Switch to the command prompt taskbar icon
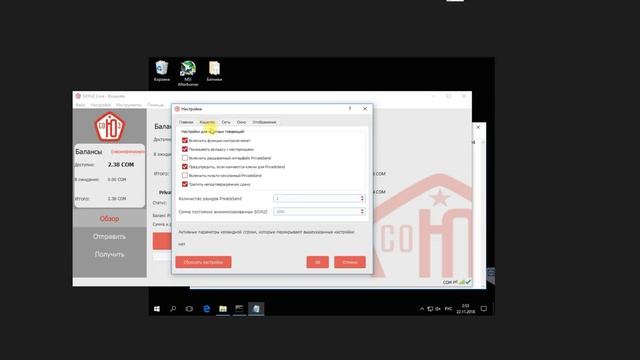Viewport: 640px width, 360px height. (x=239, y=309)
